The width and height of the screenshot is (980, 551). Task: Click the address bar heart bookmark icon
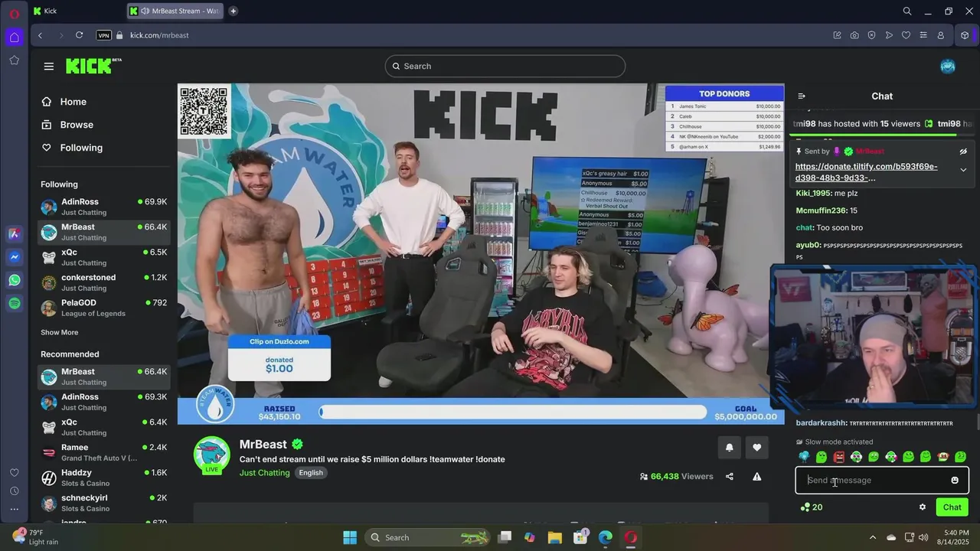pyautogui.click(x=906, y=35)
